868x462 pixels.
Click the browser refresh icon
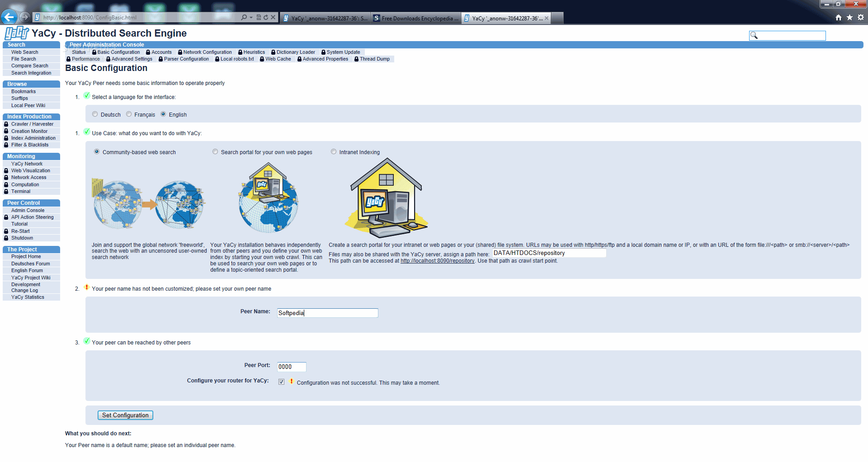266,18
